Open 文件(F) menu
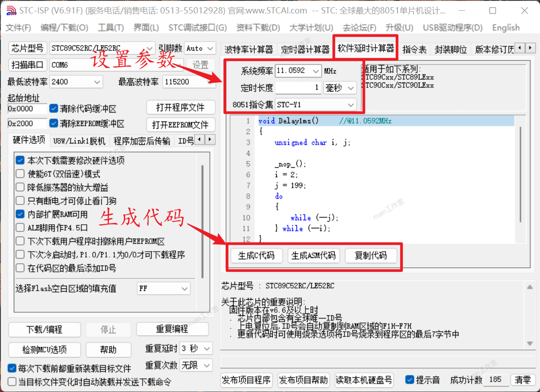The height and width of the screenshot is (392, 540). coord(18,28)
